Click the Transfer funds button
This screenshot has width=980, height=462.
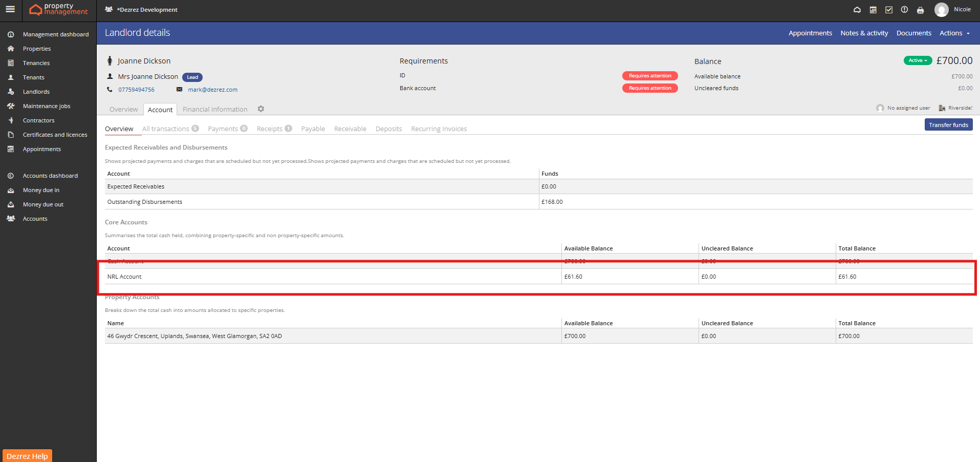pos(948,125)
